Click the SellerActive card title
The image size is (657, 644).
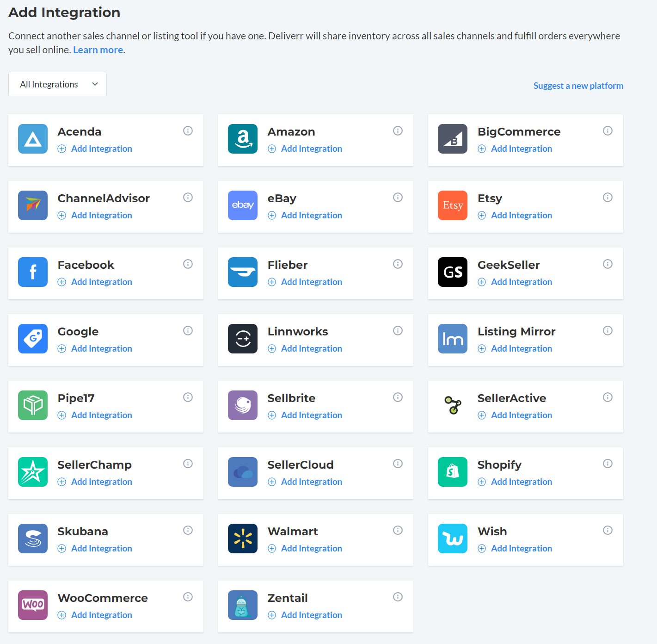(512, 398)
